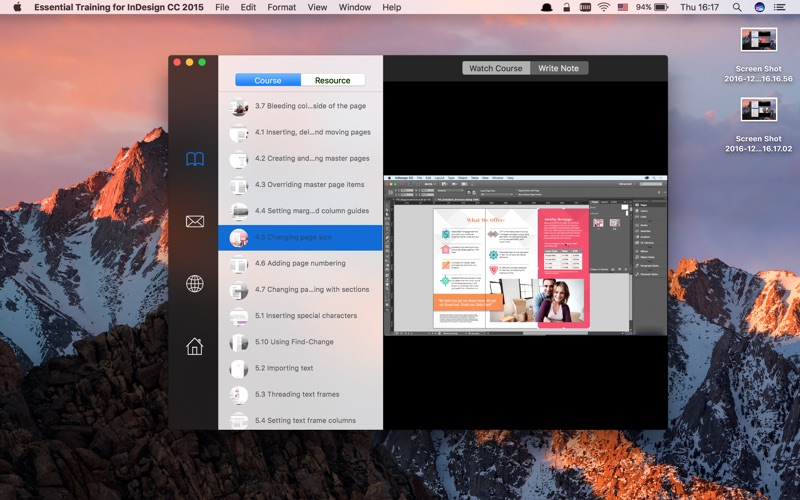Select lesson 4.5 Changing page size

pyautogui.click(x=301, y=237)
